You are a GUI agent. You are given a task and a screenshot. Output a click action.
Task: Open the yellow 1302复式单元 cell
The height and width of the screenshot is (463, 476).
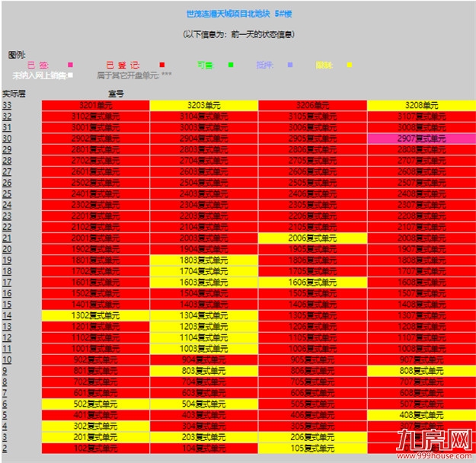[95, 315]
